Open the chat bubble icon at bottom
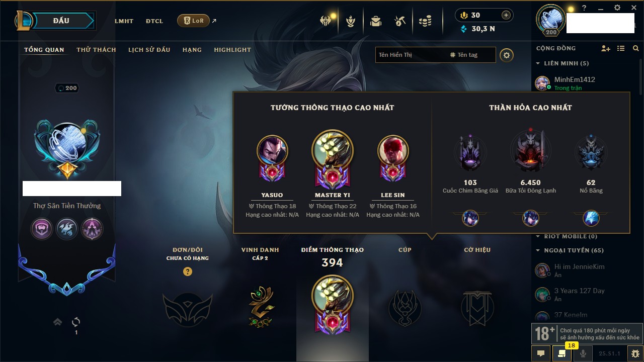644x362 pixels. [x=541, y=353]
